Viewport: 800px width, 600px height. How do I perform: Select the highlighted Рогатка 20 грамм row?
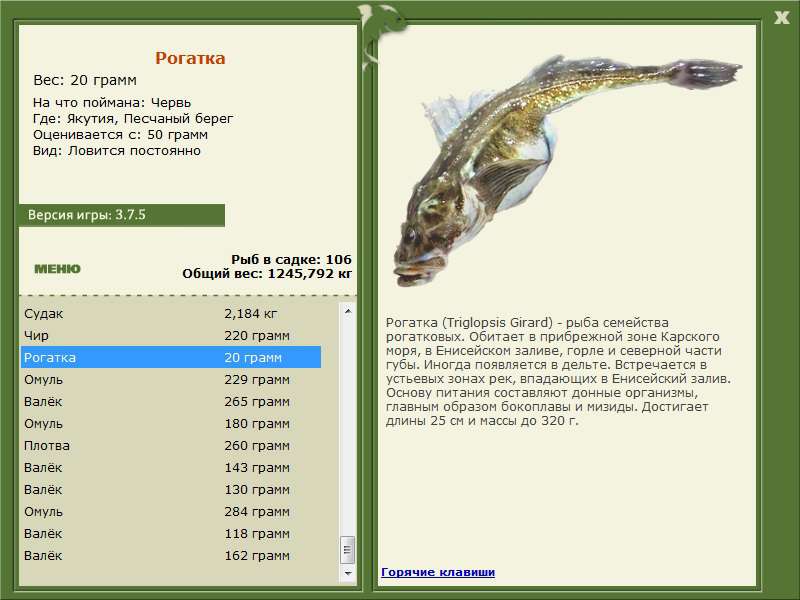(171, 357)
